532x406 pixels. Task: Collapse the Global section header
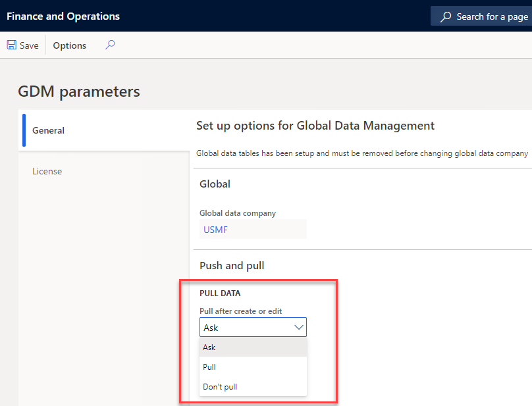tap(215, 184)
